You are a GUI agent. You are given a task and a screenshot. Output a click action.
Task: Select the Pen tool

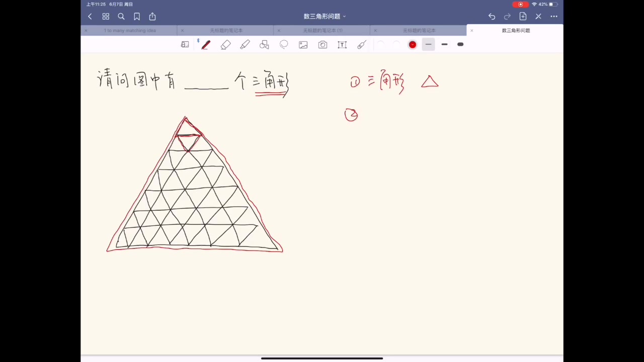click(206, 44)
